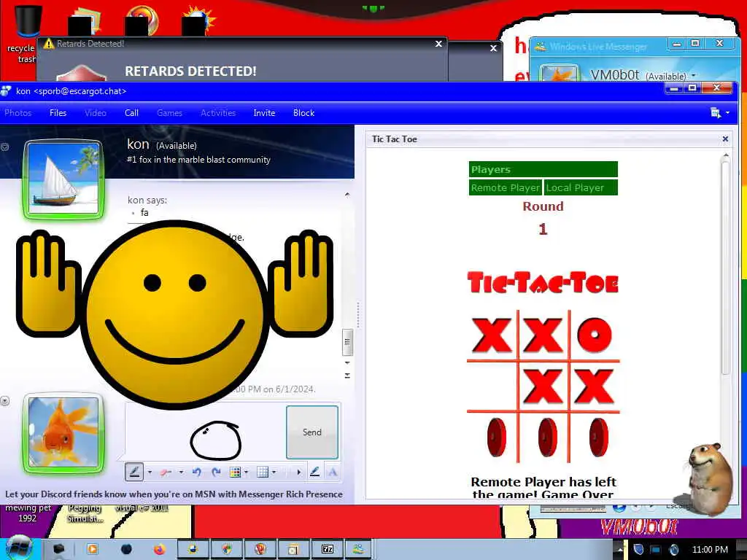Screen dimensions: 747x560
Task: Open conversation window options menu icon
Action: click(719, 113)
